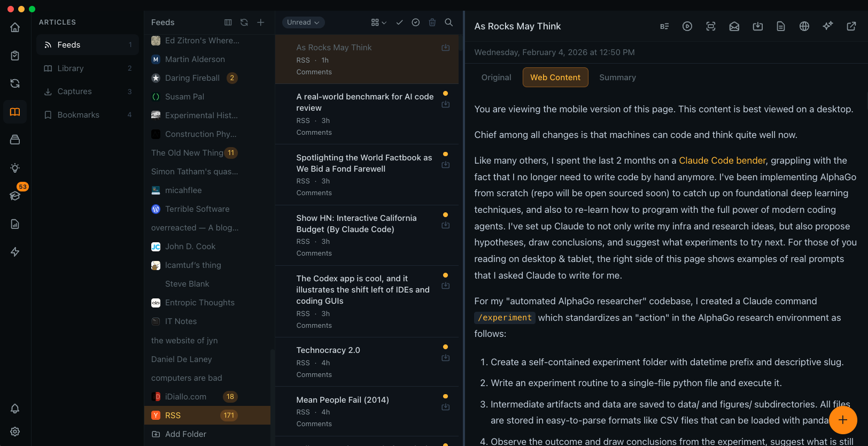Select the Martin Alderson feed
This screenshot has width=868, height=446.
[x=207, y=59]
